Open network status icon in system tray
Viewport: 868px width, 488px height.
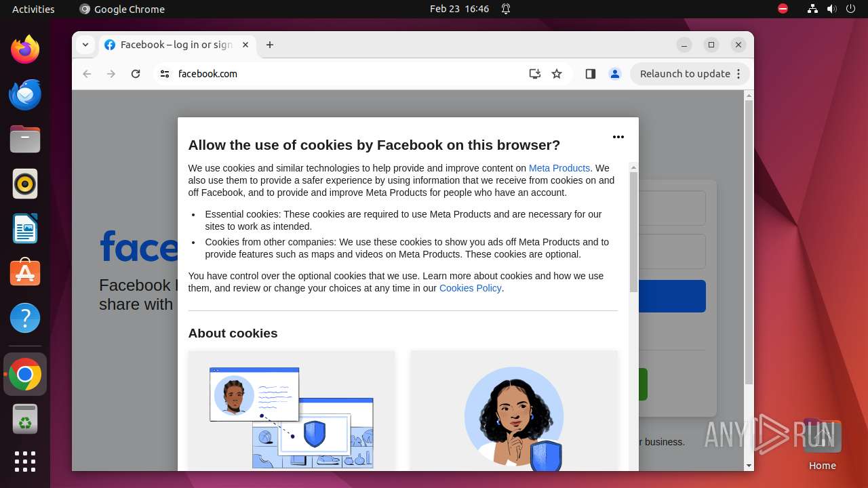(812, 9)
